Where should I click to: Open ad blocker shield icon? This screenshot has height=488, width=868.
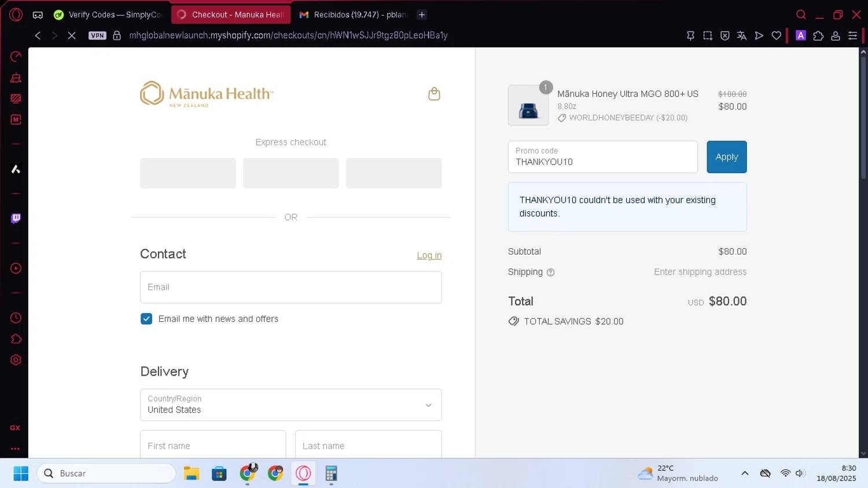(724, 36)
